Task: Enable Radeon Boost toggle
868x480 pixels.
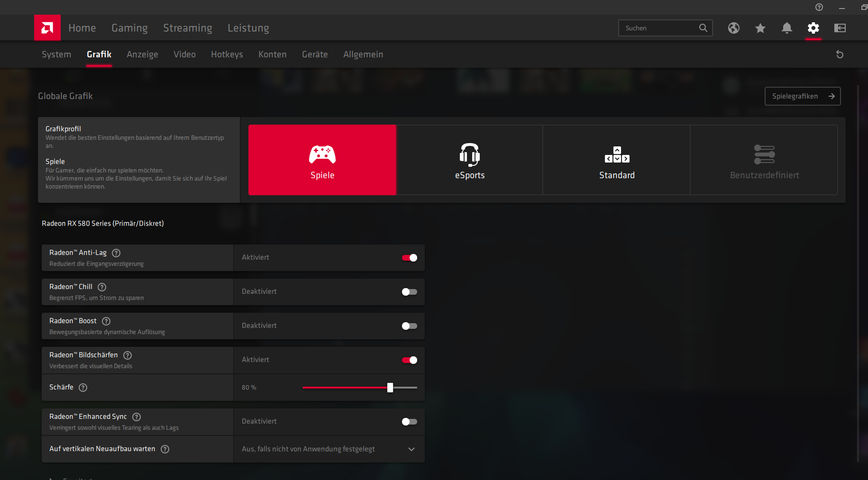Action: pyautogui.click(x=410, y=326)
